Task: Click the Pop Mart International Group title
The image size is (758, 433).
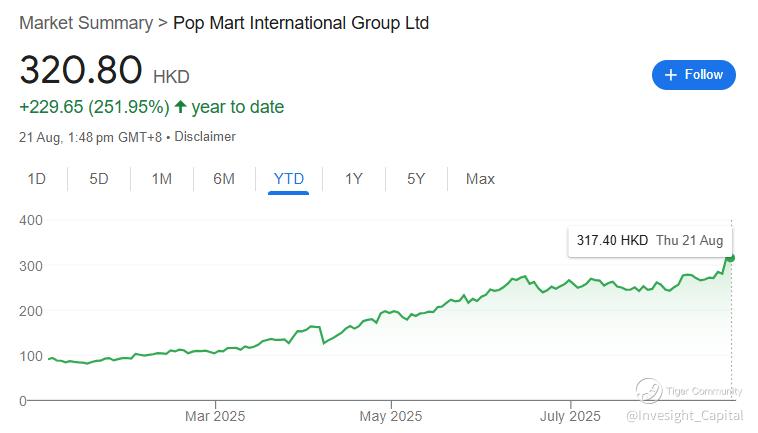Action: coord(301,22)
